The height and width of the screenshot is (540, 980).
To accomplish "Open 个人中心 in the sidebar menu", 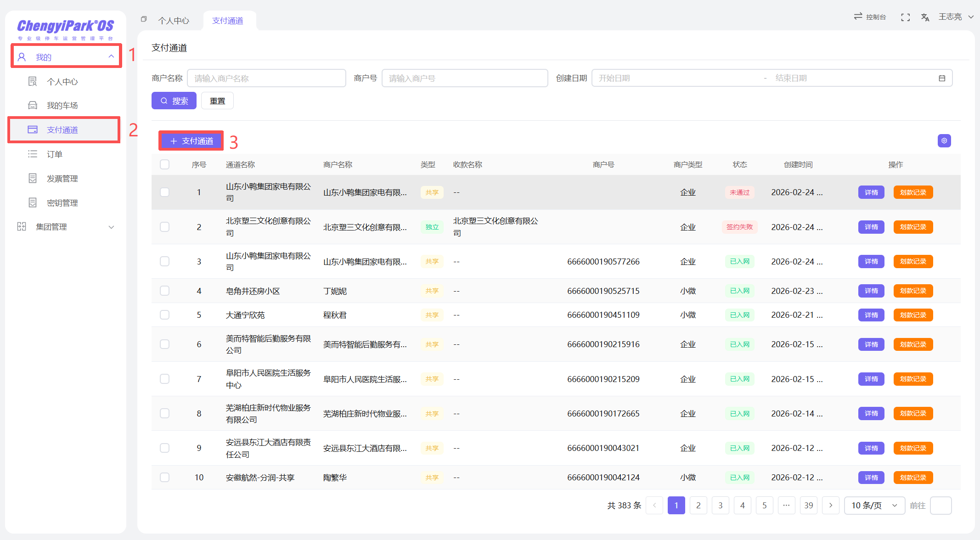I will (62, 82).
